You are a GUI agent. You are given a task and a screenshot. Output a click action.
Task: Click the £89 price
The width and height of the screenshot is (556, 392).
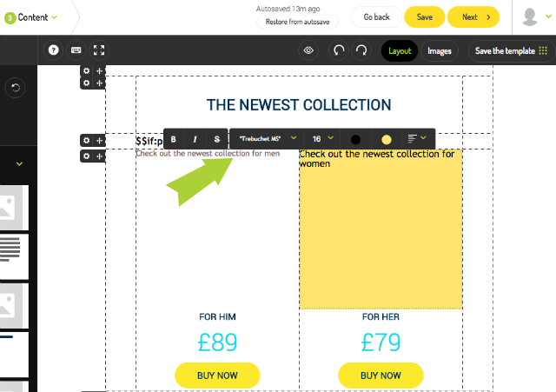pyautogui.click(x=217, y=342)
